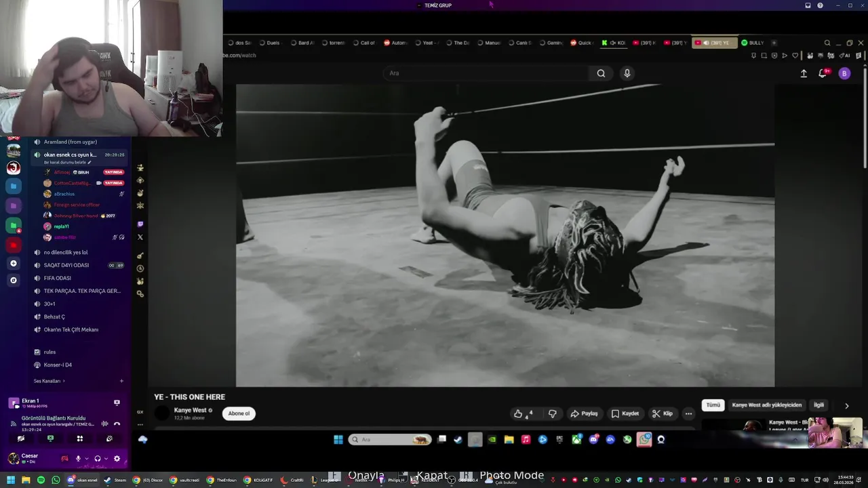The height and width of the screenshot is (488, 868).
Task: Click YouTube search magnifier button
Action: click(x=601, y=73)
